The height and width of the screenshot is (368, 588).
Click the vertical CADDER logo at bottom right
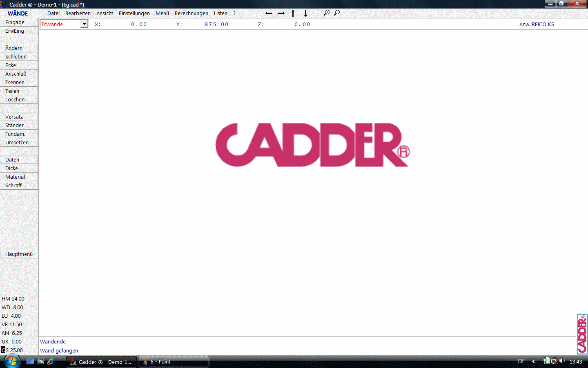click(582, 334)
